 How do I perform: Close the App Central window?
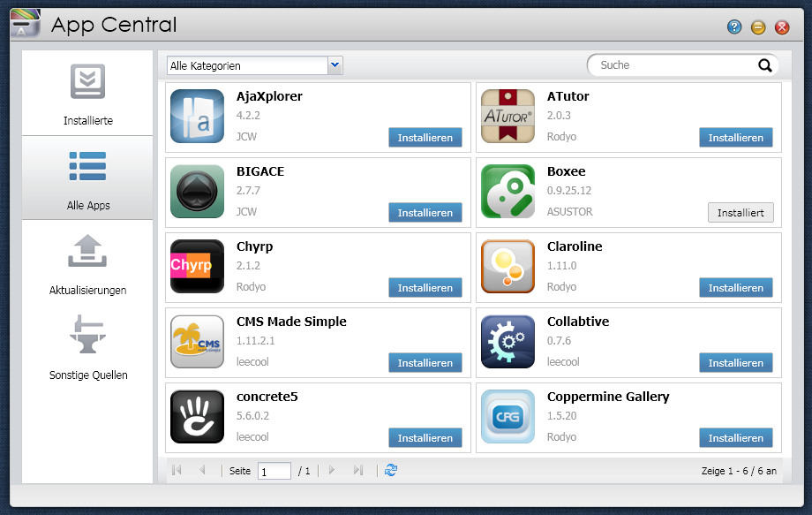[x=782, y=27]
